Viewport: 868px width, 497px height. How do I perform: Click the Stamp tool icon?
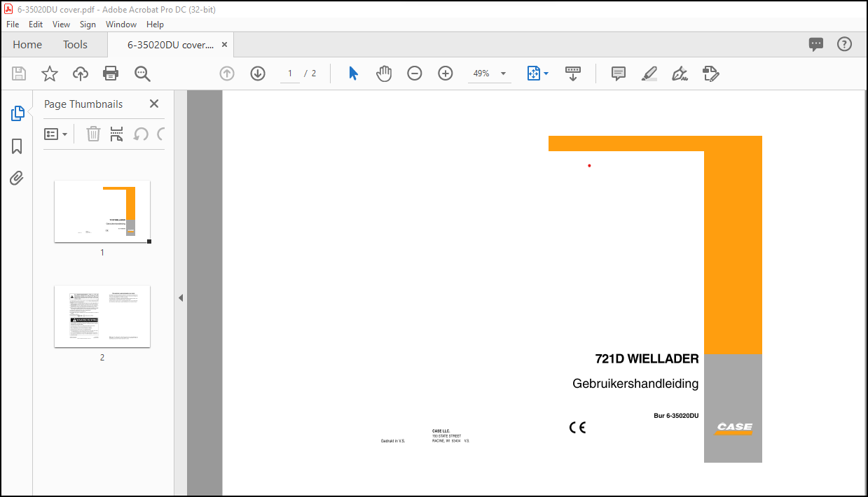(x=711, y=73)
